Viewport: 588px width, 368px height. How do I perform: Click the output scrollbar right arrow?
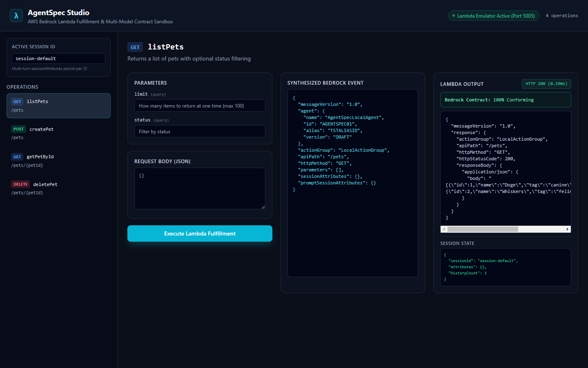tap(568, 229)
